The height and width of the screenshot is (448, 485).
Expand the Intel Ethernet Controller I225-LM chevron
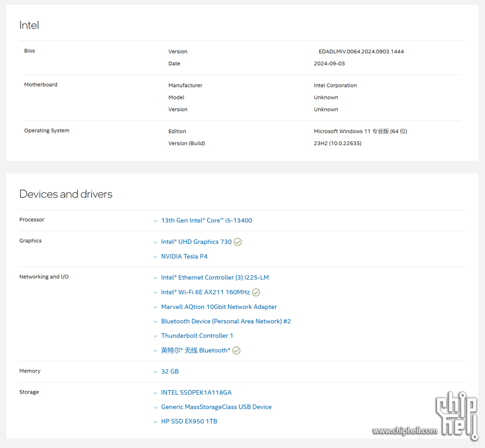pyautogui.click(x=155, y=278)
